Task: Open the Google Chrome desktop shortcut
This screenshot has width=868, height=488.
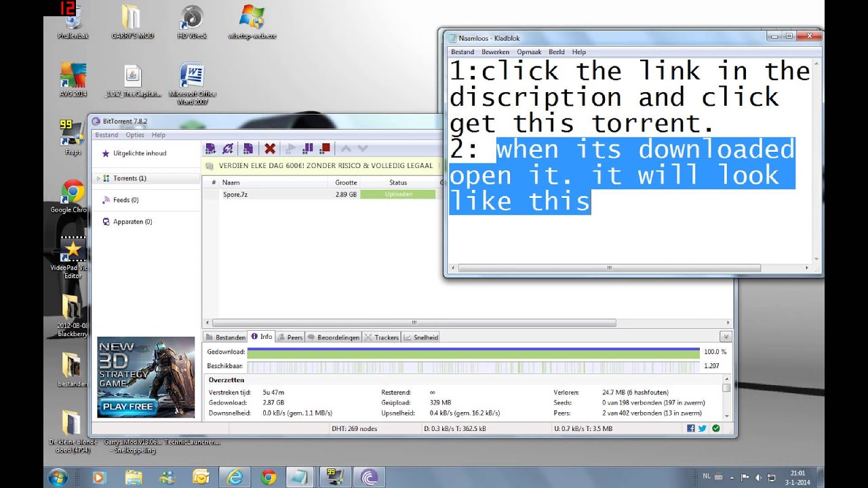Action: (70, 197)
